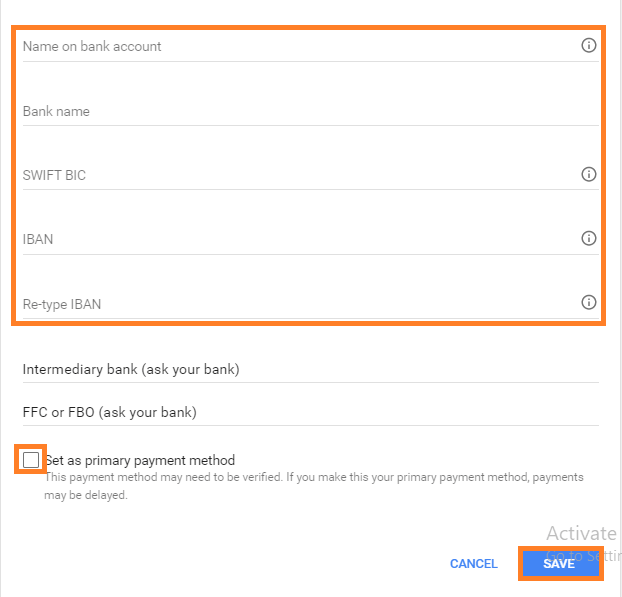Click '(ask your bank)' hint in FFC field
622x597 pixels.
(148, 413)
